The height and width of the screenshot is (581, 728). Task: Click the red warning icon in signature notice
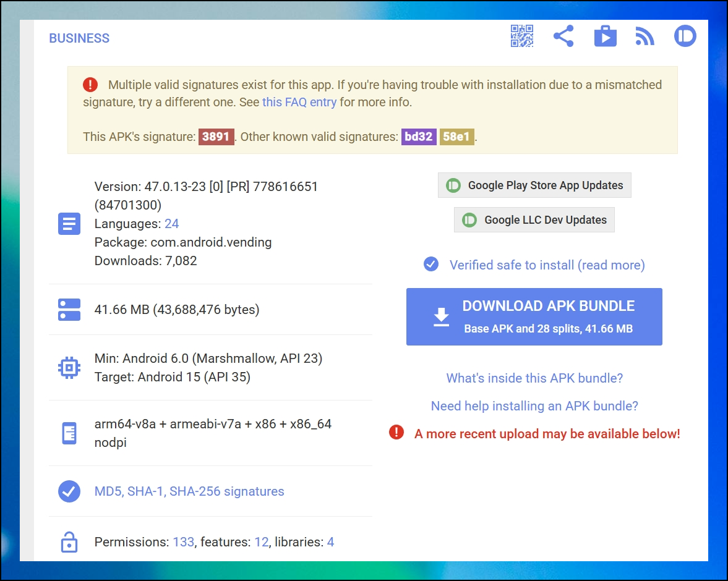[90, 85]
